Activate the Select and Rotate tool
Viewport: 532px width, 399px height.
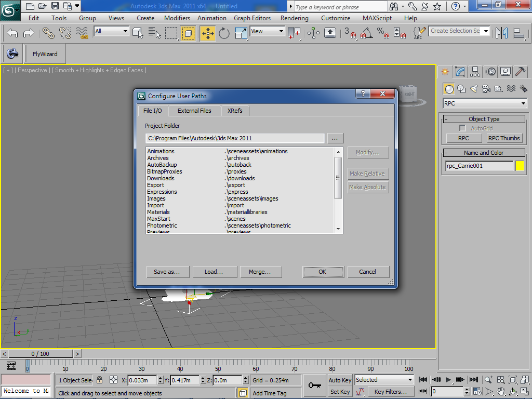coord(224,33)
